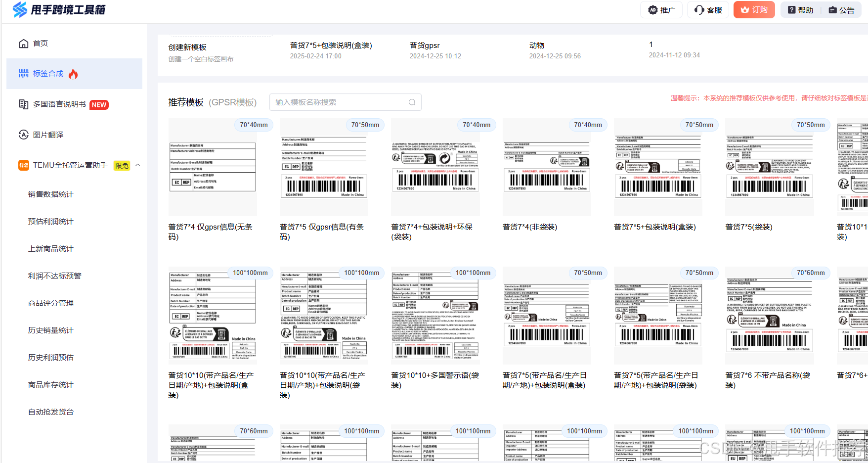Click the crown icon on the 订购 button
The height and width of the screenshot is (463, 868).
pyautogui.click(x=744, y=10)
